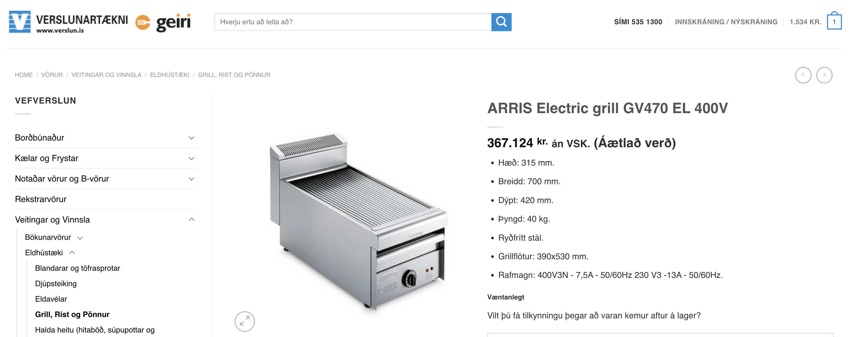
Task: Expand Bökunarvörur subcategory chevron
Action: (x=80, y=238)
